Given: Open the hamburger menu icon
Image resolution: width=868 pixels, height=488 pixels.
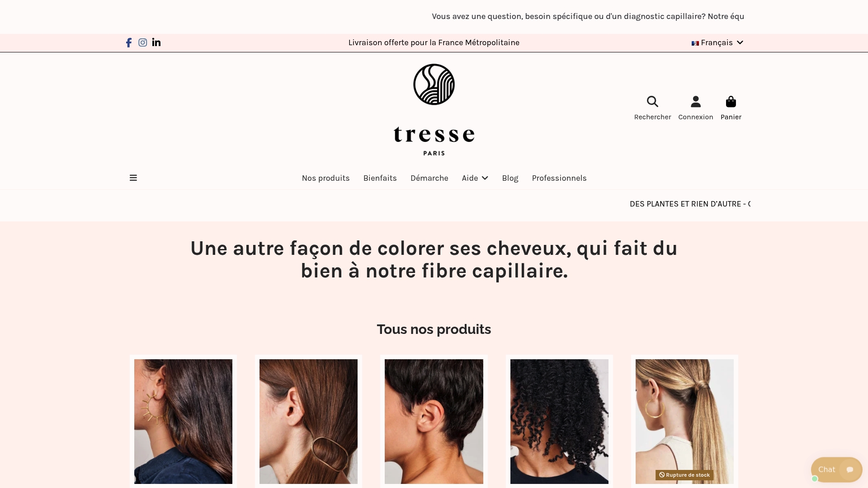Looking at the screenshot, I should pyautogui.click(x=133, y=178).
